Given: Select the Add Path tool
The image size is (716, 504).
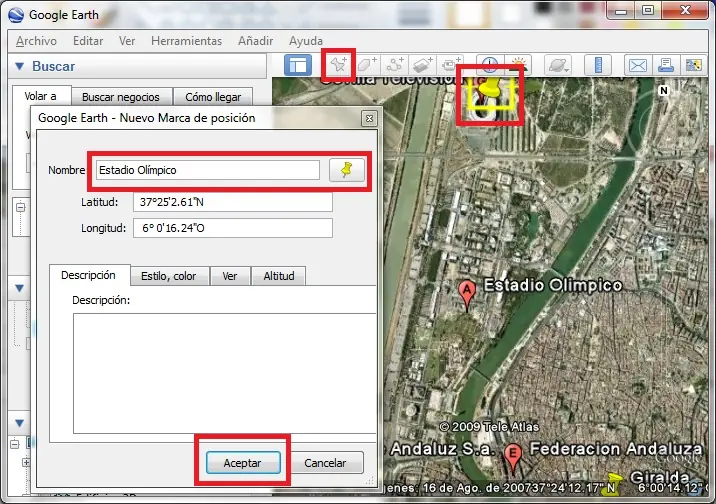Looking at the screenshot, I should click(x=395, y=65).
